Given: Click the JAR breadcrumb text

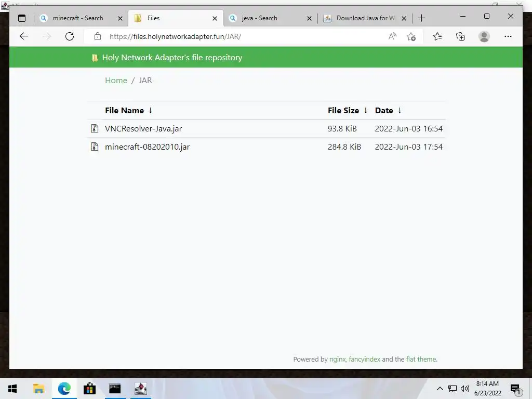Looking at the screenshot, I should tap(145, 81).
